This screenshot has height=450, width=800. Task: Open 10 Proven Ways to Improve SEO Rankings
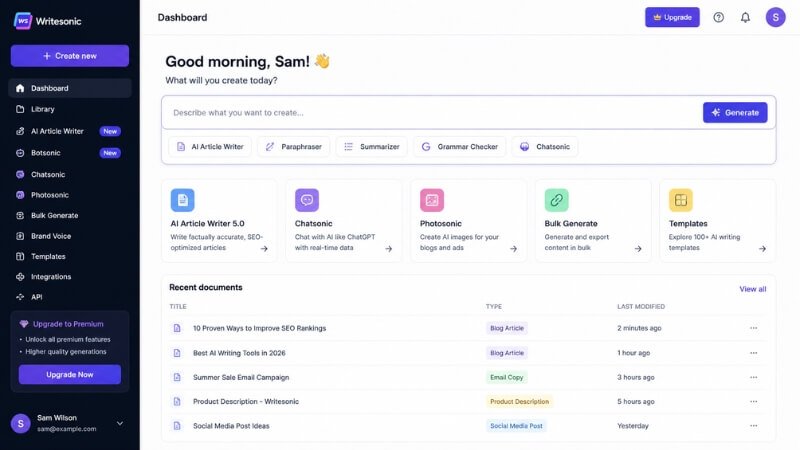tap(259, 328)
